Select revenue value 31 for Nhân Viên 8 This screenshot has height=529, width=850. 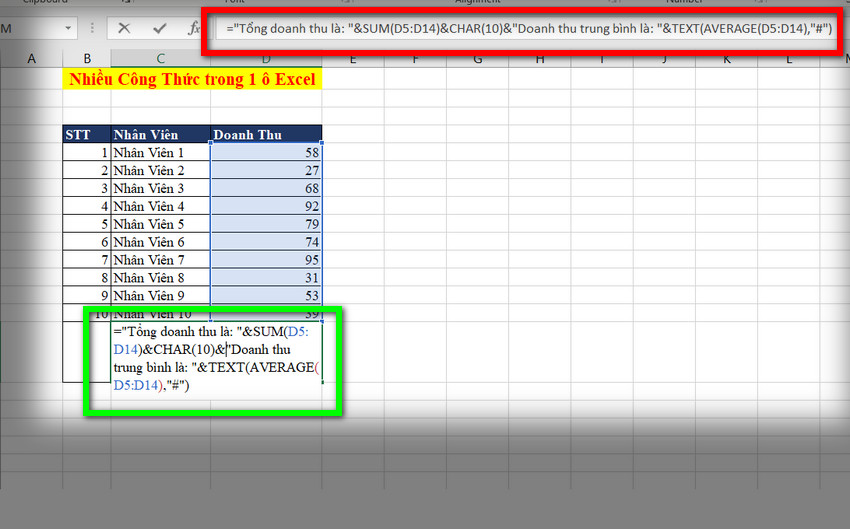(x=266, y=278)
